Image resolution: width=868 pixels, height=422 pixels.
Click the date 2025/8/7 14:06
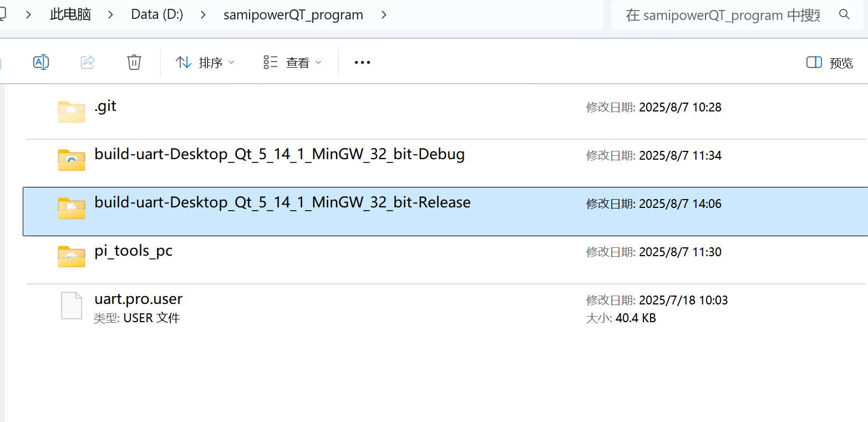coord(680,204)
